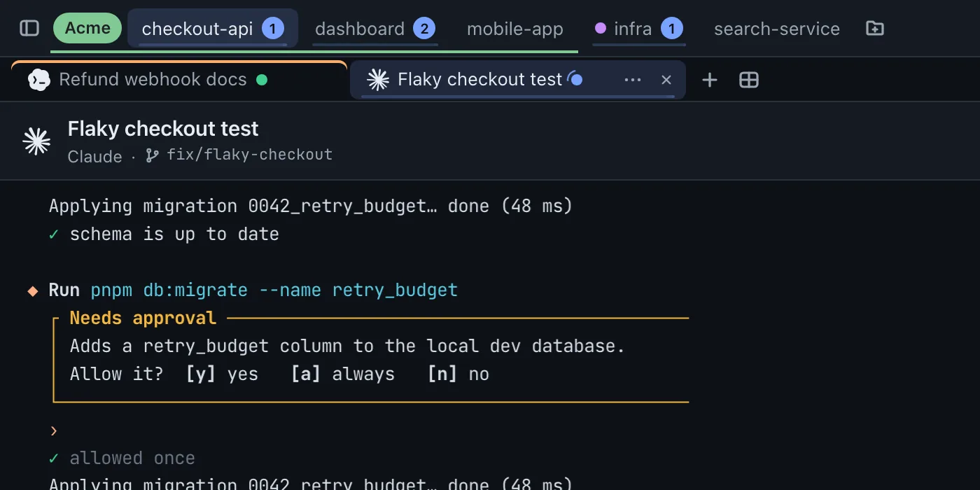Click the Claude starburst icon in Flaky checkout tab
980x490 pixels.
(x=378, y=80)
